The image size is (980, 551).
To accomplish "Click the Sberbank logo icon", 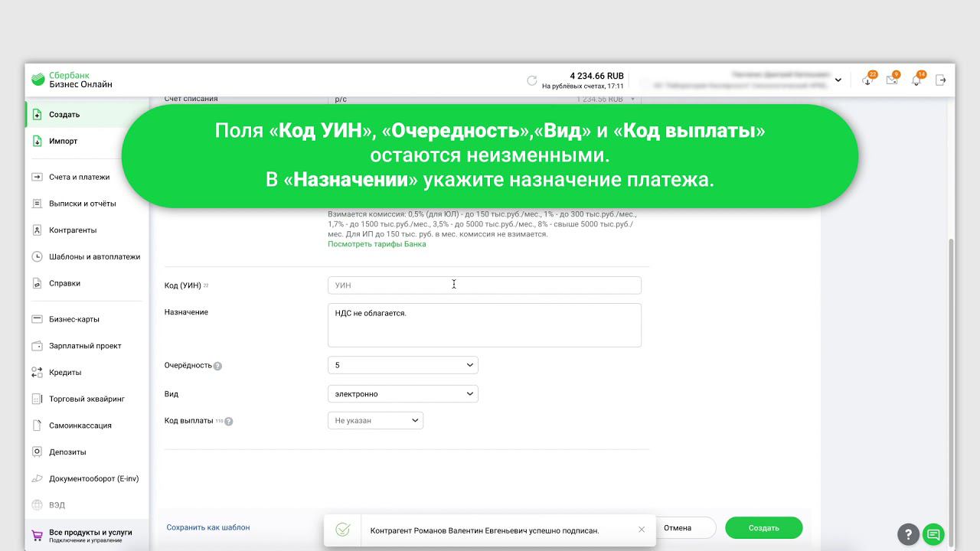I will [38, 80].
